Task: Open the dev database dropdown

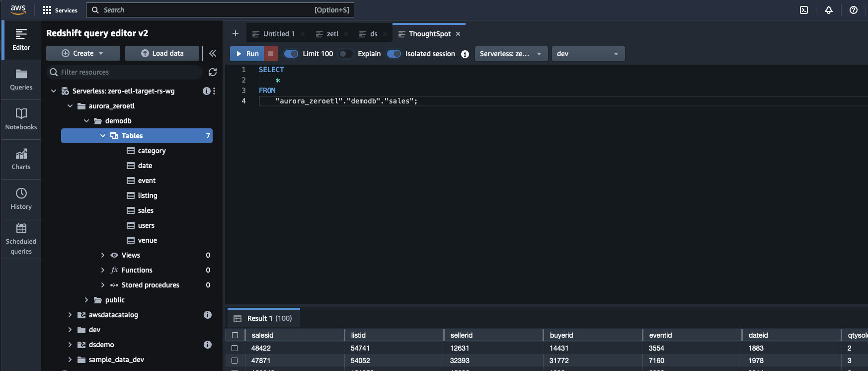Action: [588, 54]
